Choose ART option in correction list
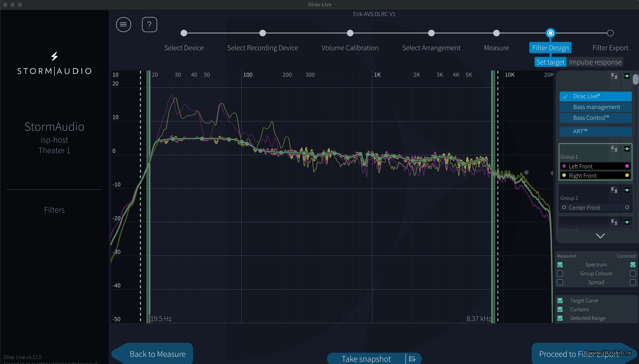The height and width of the screenshot is (364, 639). 595,131
